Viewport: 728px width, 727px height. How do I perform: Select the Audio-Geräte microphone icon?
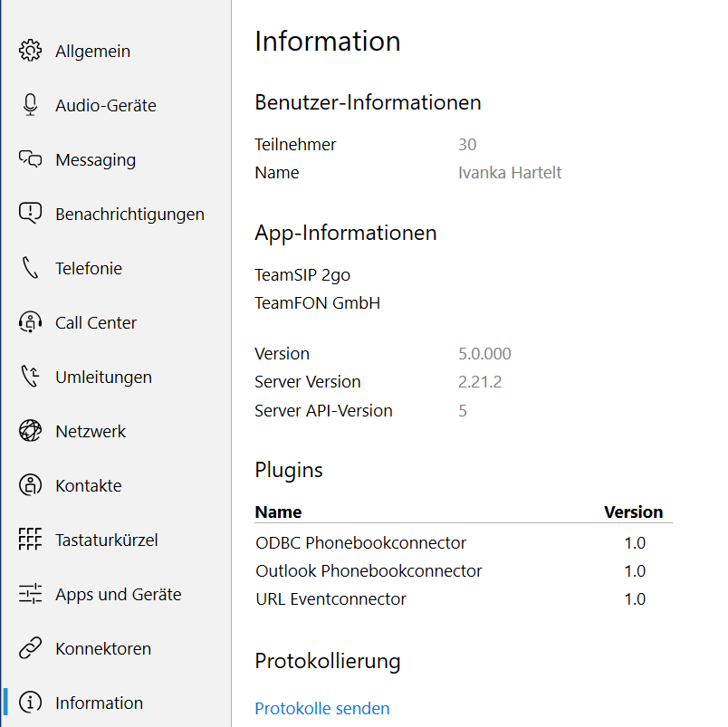point(30,105)
